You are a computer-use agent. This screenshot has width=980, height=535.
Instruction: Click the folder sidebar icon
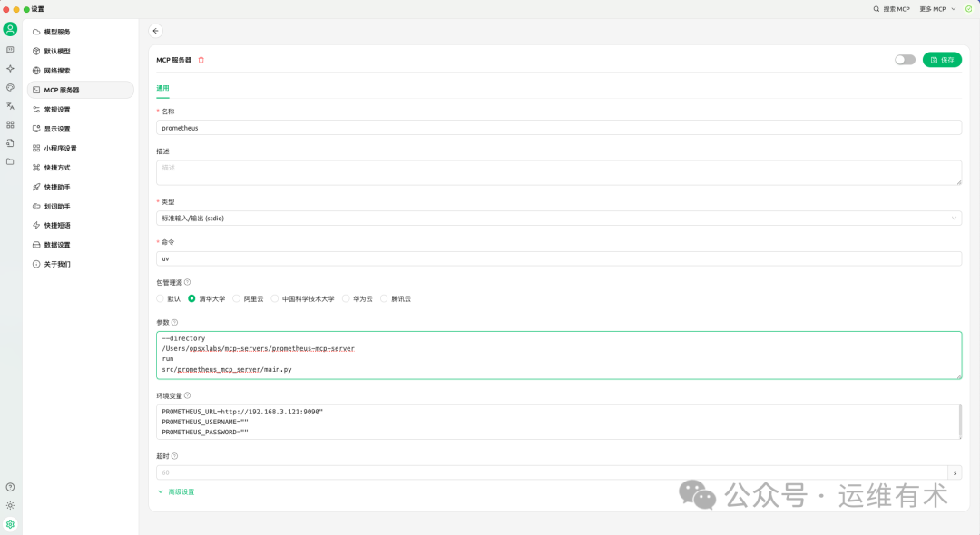click(9, 161)
